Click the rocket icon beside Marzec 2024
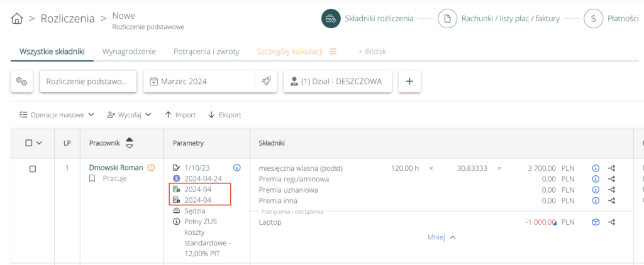Image resolution: width=644 pixels, height=265 pixels. [x=266, y=81]
